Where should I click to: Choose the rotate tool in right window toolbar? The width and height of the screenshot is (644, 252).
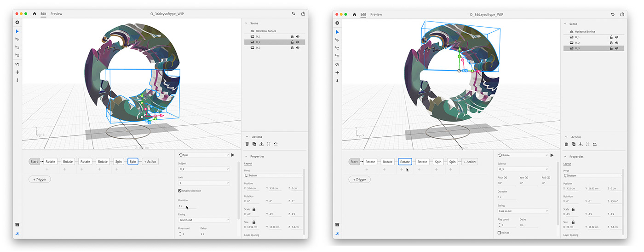[x=337, y=47]
